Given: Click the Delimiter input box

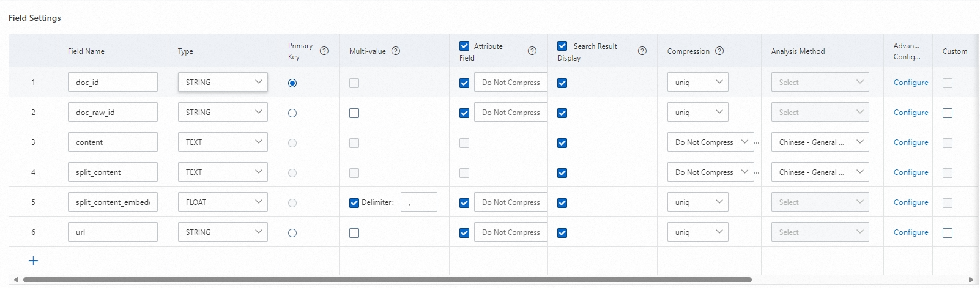Looking at the screenshot, I should click(x=418, y=202).
